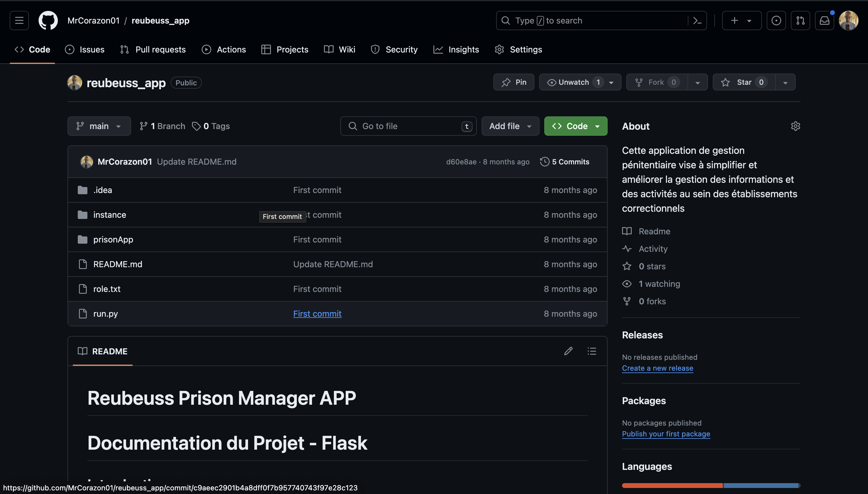
Task: Open the Packages heading link
Action: tap(644, 401)
